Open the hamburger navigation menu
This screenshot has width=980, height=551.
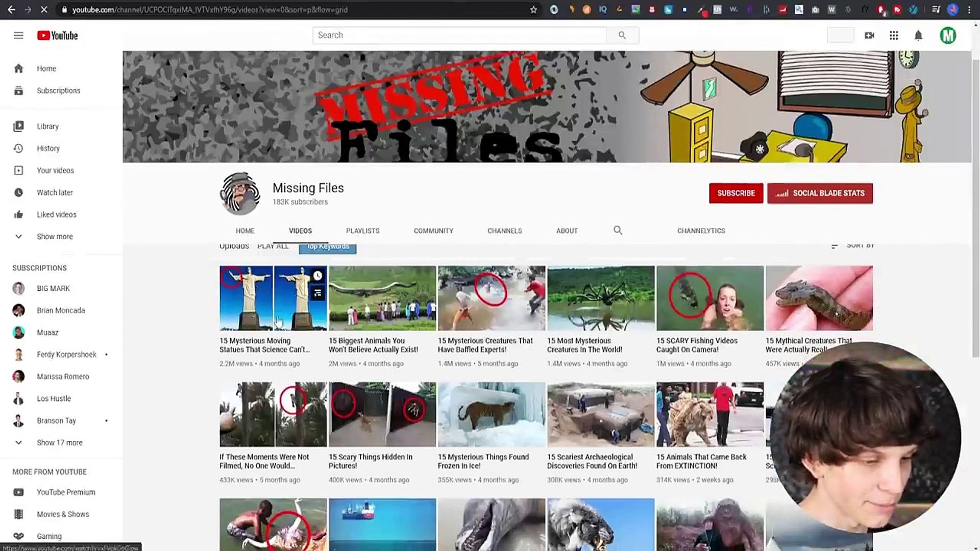tap(18, 35)
